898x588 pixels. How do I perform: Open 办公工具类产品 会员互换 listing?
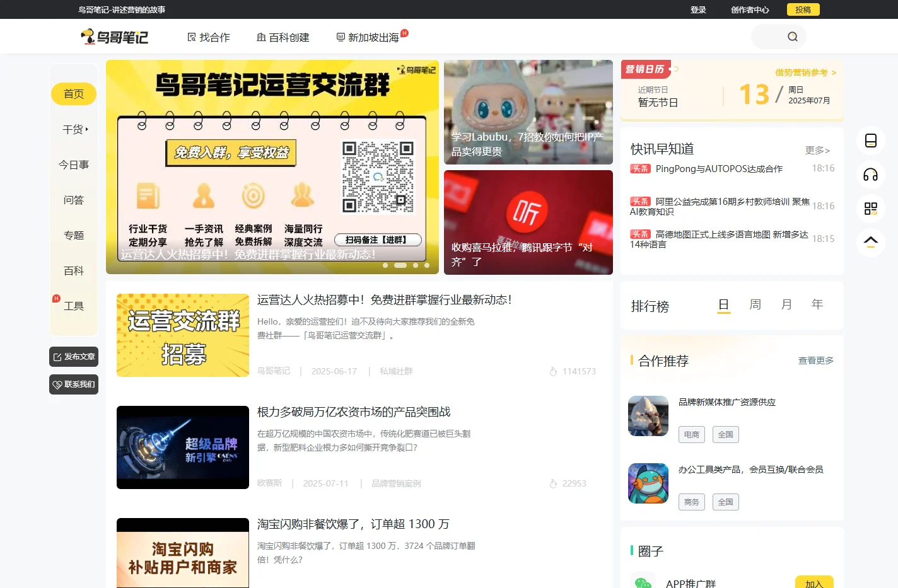pos(751,470)
